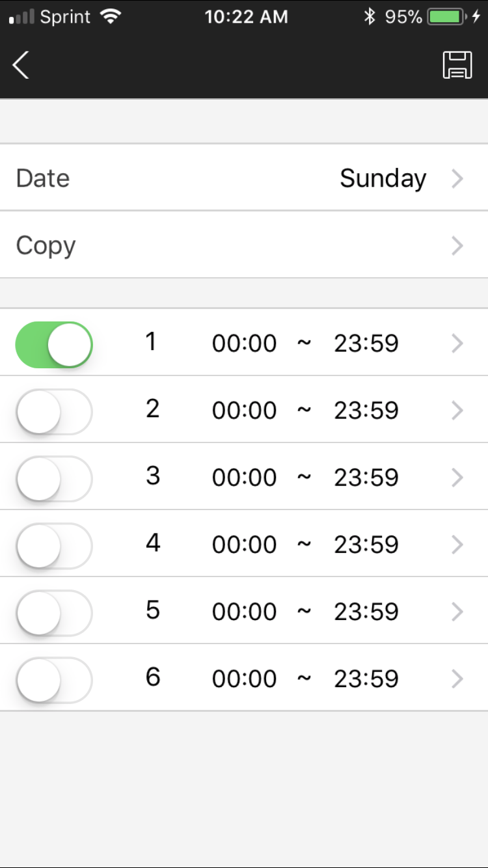Tap the battery icon in status bar
The height and width of the screenshot is (868, 488).
click(446, 17)
